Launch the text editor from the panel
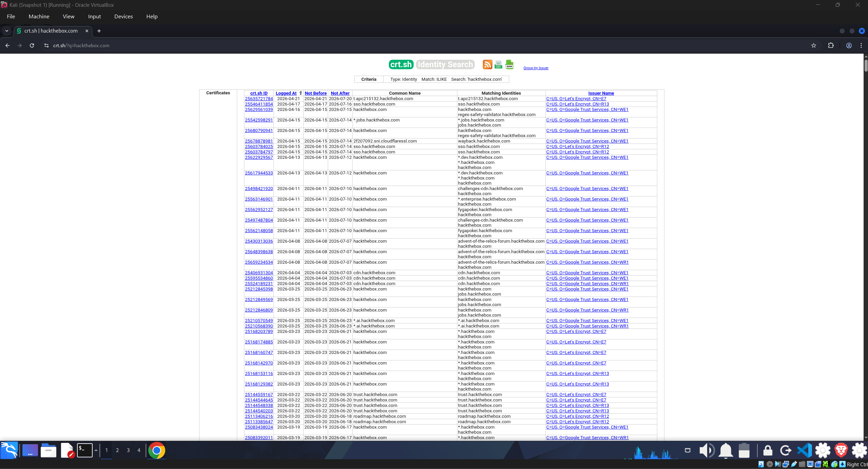The height and width of the screenshot is (469, 868). tap(67, 451)
